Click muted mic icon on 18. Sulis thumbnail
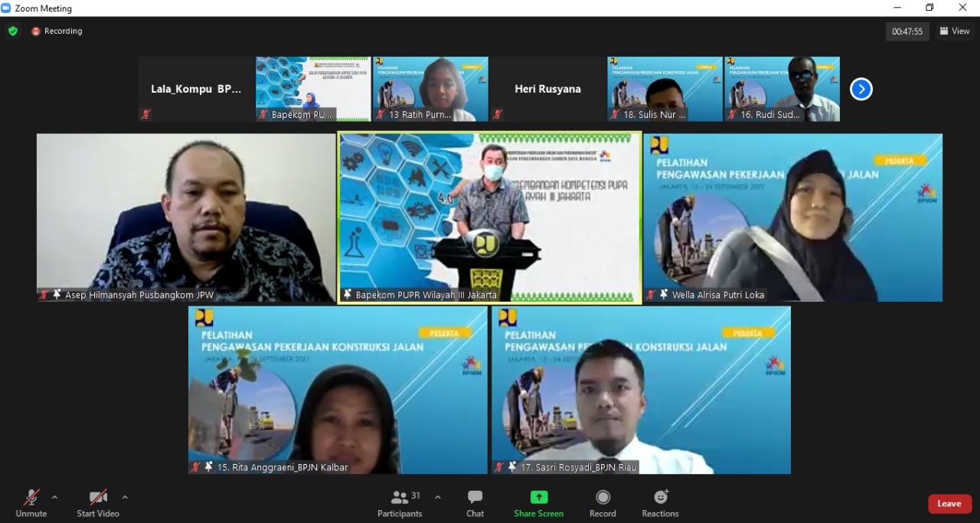This screenshot has height=523, width=980. (x=616, y=114)
